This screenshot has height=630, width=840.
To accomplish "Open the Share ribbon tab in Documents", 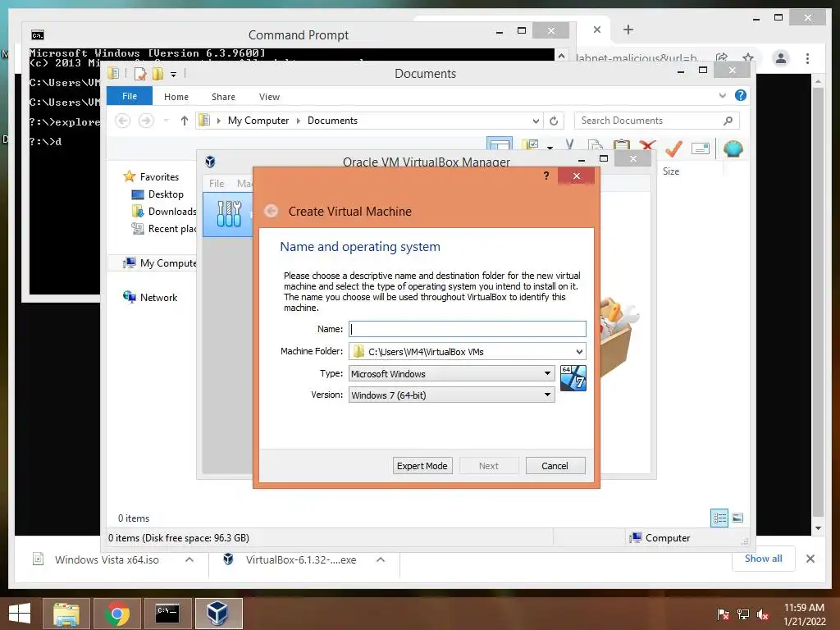I will pos(223,97).
